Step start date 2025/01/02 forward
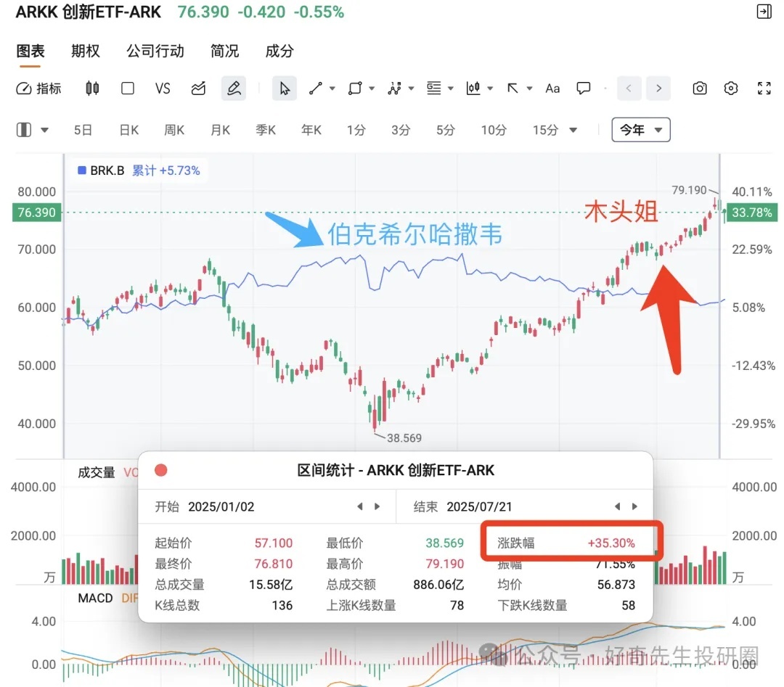 click(x=377, y=506)
